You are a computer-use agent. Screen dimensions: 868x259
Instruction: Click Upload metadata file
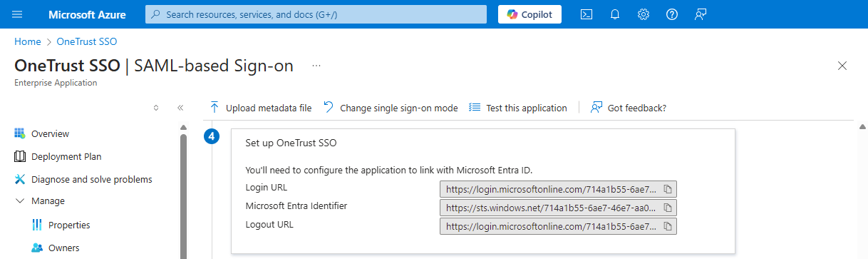click(x=260, y=108)
